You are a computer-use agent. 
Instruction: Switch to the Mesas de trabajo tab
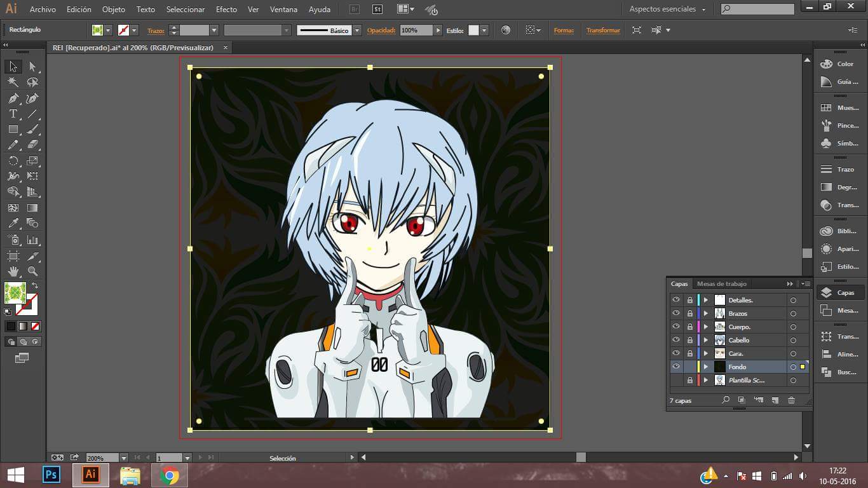pos(722,284)
